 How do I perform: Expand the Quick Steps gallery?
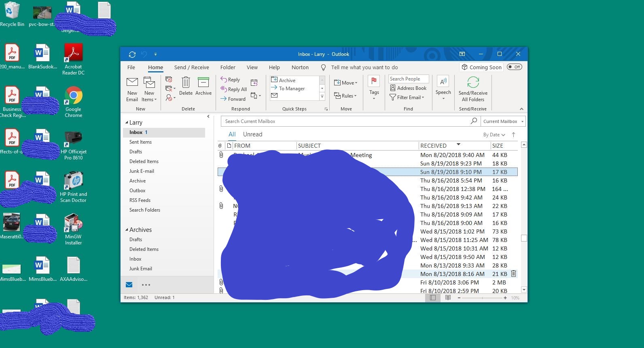pyautogui.click(x=322, y=96)
